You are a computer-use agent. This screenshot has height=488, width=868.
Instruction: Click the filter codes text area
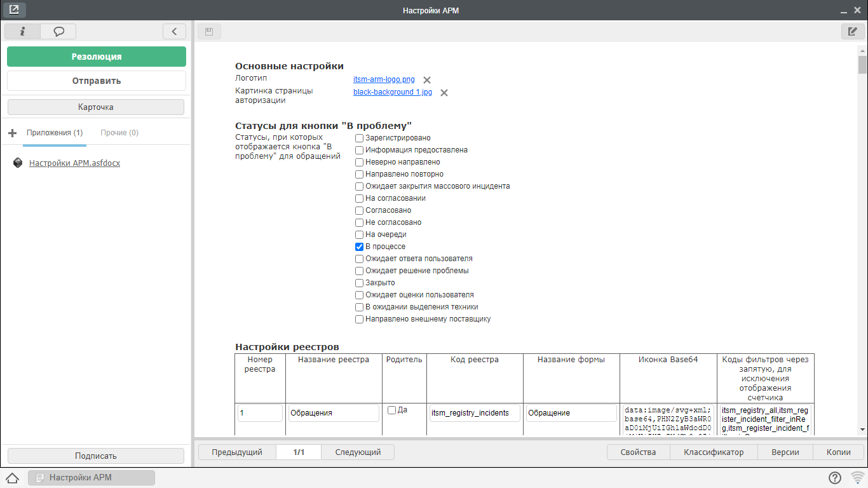tap(766, 420)
